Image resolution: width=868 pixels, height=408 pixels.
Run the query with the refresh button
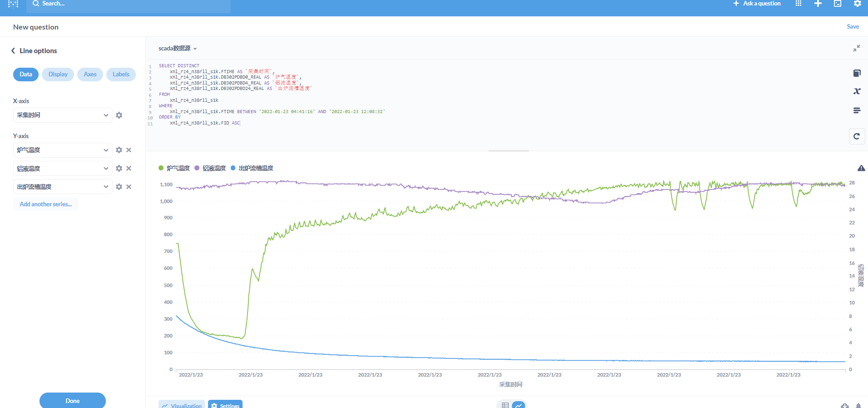click(x=857, y=136)
